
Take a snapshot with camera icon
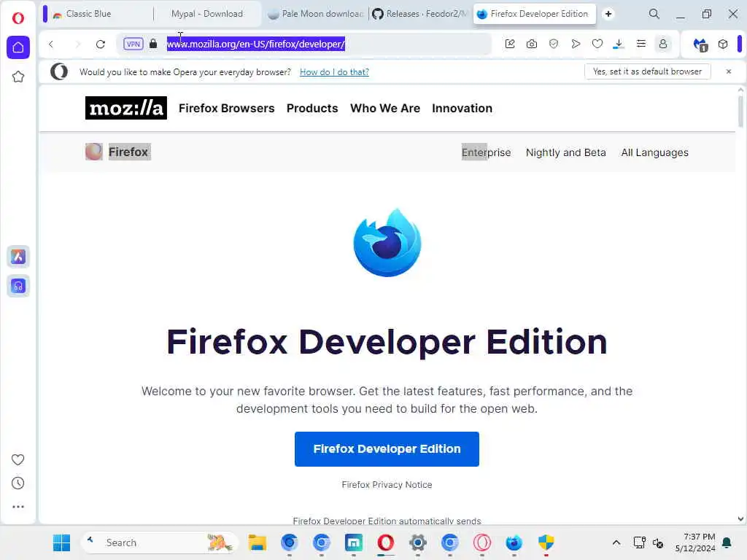point(532,44)
